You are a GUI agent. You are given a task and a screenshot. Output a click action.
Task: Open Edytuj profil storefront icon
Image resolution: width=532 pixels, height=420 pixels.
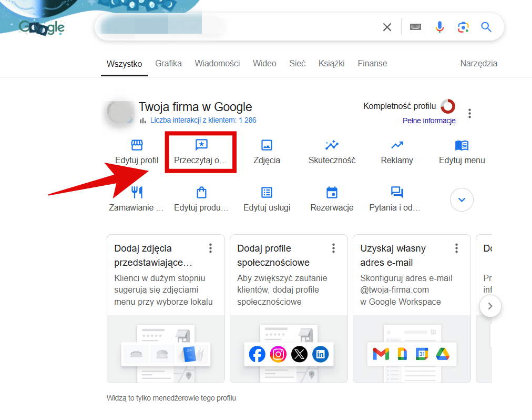tap(137, 145)
